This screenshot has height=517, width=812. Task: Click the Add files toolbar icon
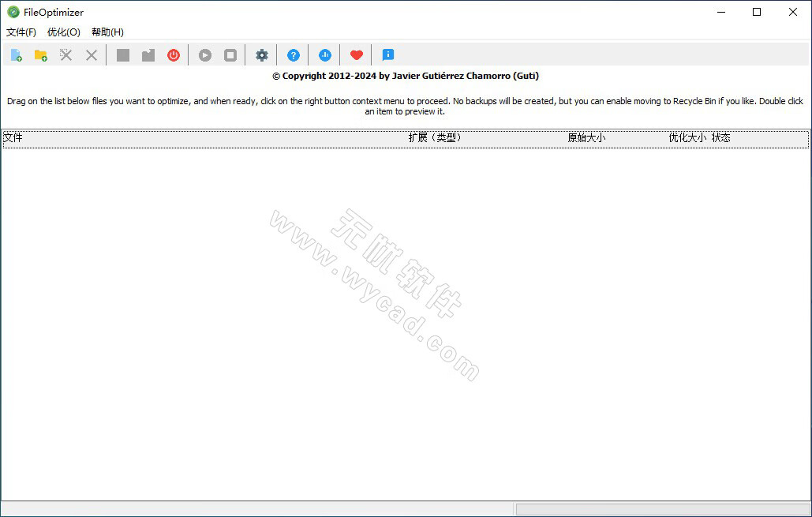[16, 55]
